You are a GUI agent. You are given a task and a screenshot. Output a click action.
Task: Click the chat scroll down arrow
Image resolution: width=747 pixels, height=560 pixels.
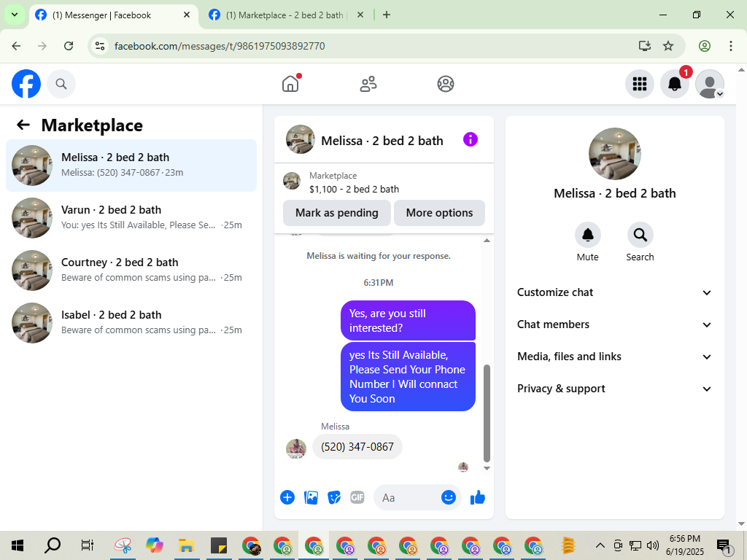(487, 469)
